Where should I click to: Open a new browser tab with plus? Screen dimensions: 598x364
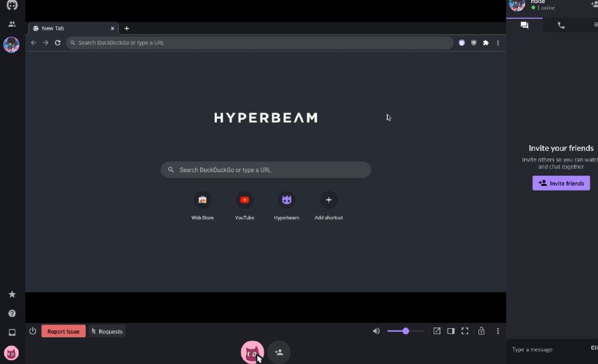click(126, 28)
